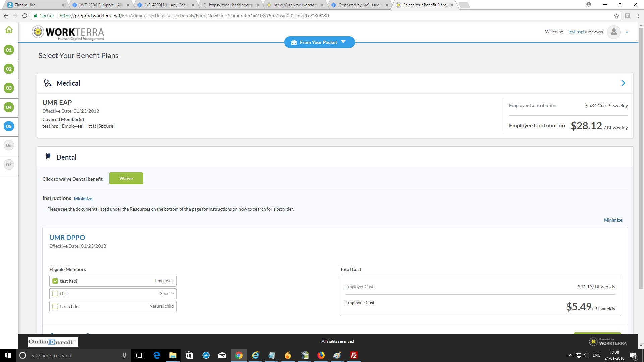
Task: Type in Windows search box
Action: point(73,355)
